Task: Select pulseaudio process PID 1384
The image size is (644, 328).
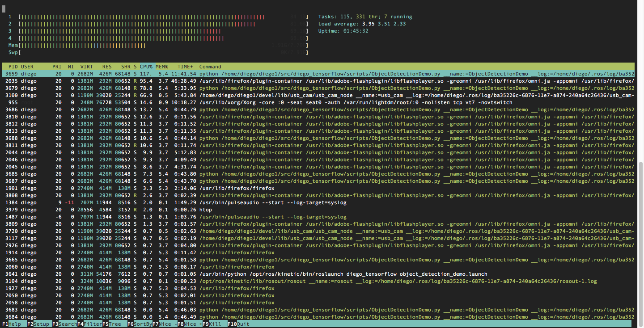Action: [x=318, y=202]
